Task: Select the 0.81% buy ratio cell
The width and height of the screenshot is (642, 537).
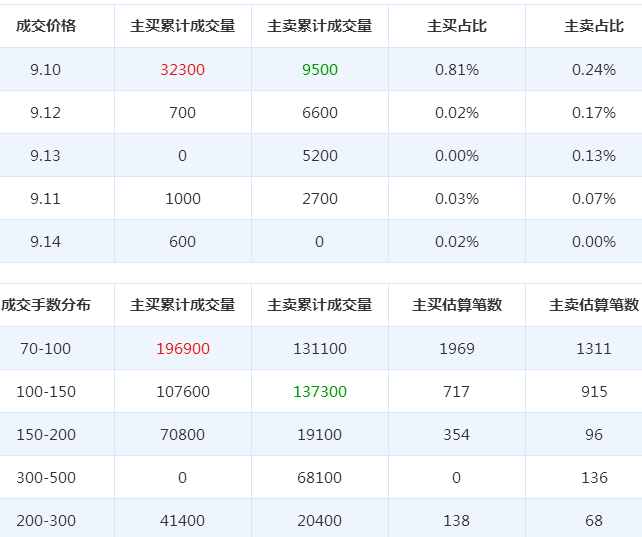Action: 457,70
